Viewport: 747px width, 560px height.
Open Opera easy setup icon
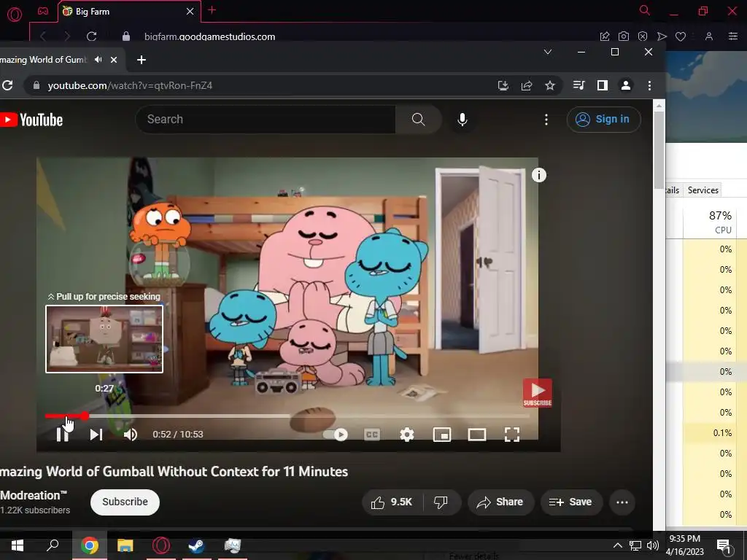[732, 36]
